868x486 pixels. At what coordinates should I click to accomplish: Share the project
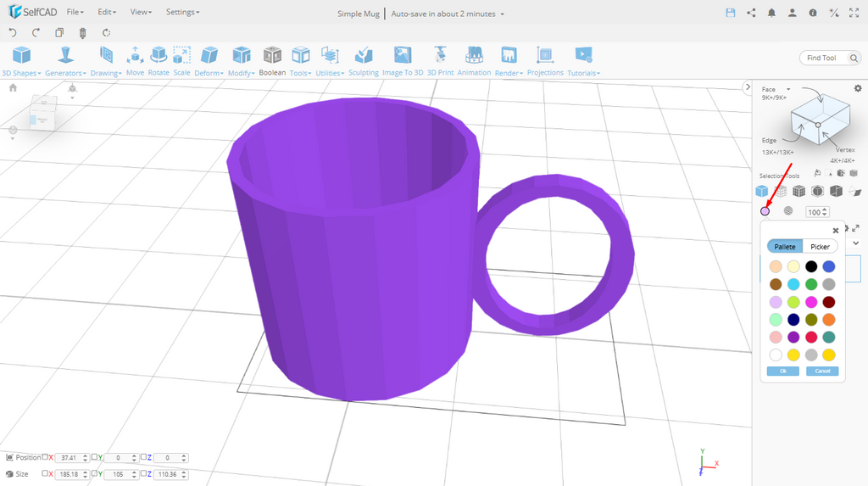click(x=751, y=13)
